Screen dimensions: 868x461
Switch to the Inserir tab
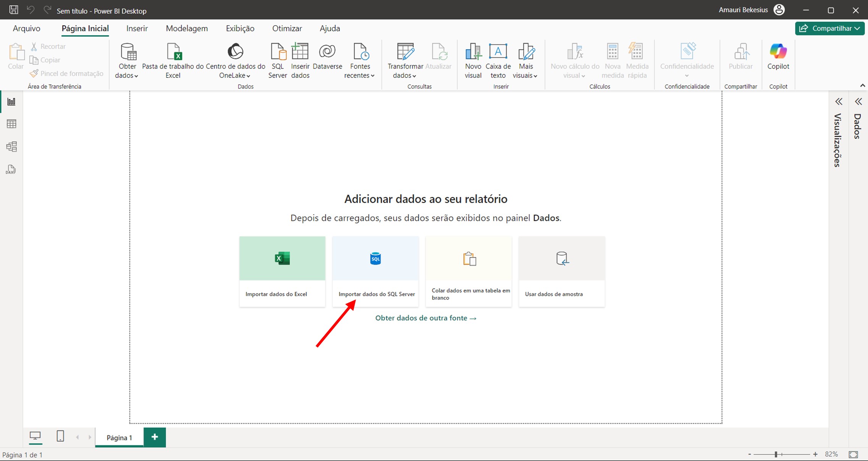(x=137, y=28)
